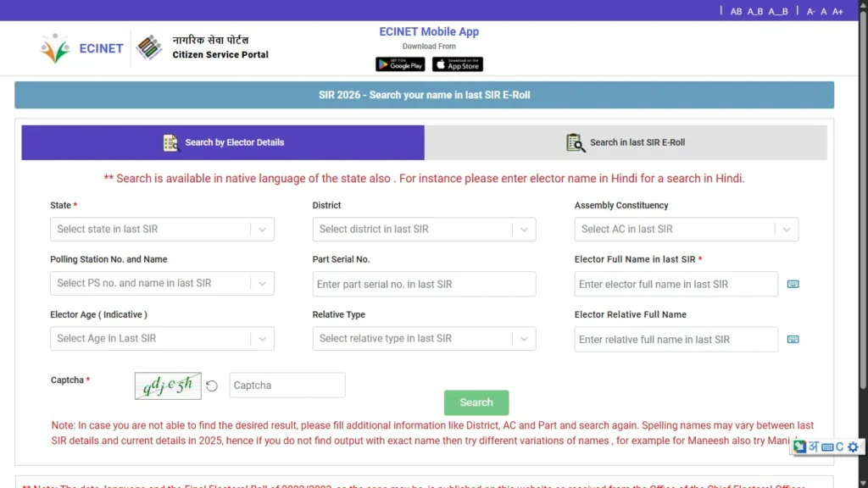The width and height of the screenshot is (868, 488).
Task: Select Hindi अ input language icon
Action: pyautogui.click(x=813, y=446)
